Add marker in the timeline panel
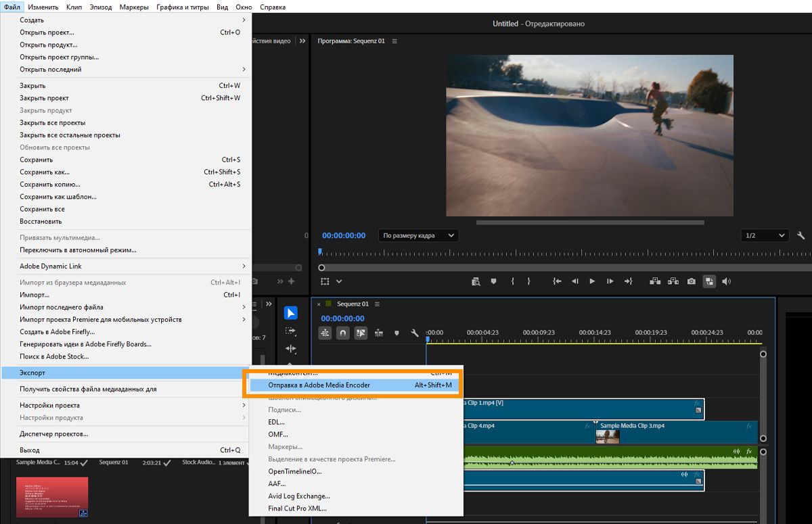812x524 pixels. 397,333
